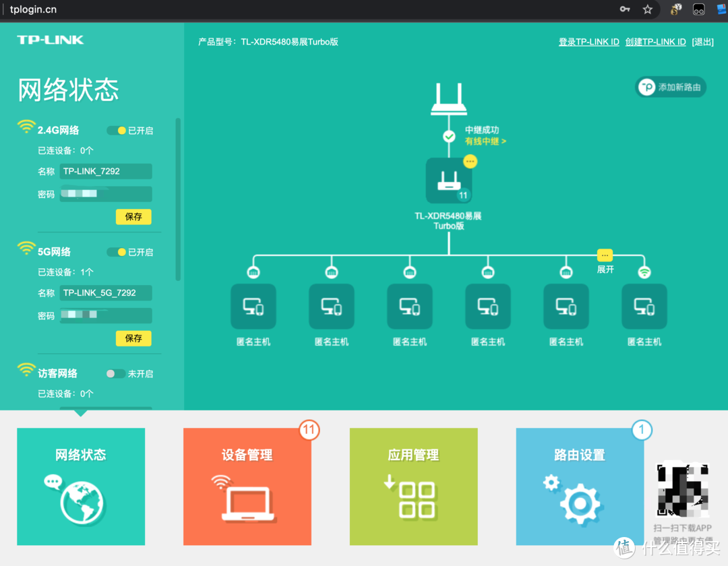
Task: Click the ellipsis badge on the router node
Action: point(470,161)
